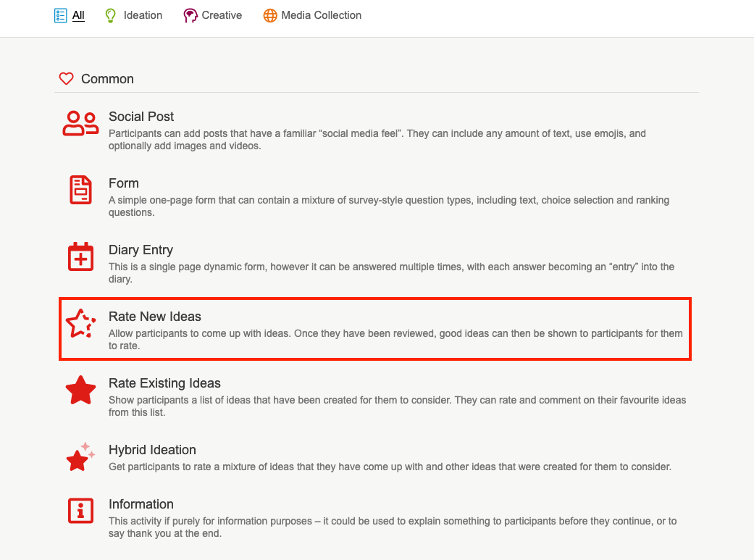The height and width of the screenshot is (560, 754).
Task: Click the Diary Entry calendar icon
Action: tap(80, 256)
